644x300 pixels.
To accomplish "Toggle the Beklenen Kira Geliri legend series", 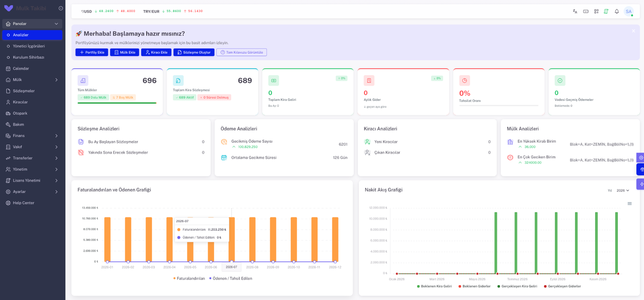I will coord(434,286).
